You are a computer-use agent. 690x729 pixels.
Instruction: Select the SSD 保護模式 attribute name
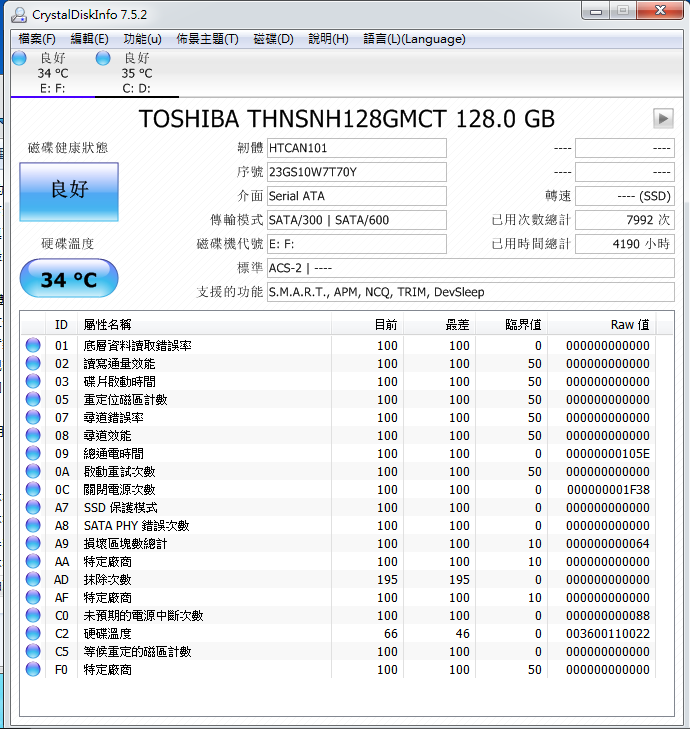coord(120,507)
